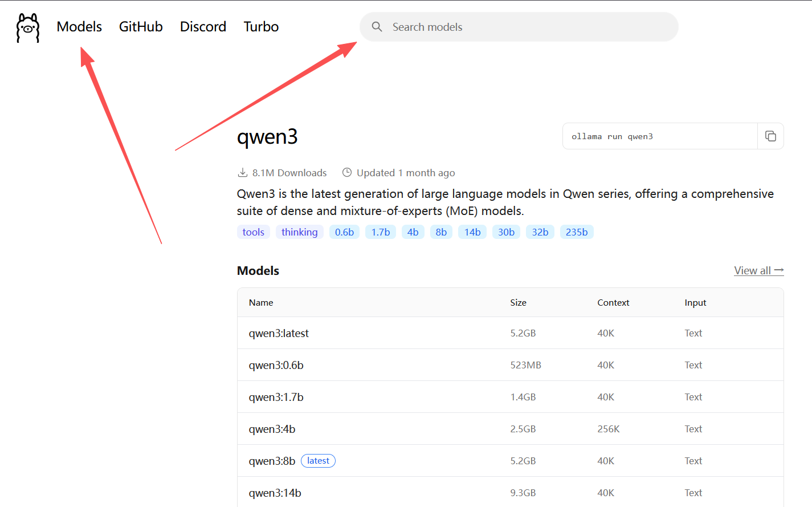This screenshot has width=812, height=507.
Task: Click the Models section heading
Action: (258, 271)
